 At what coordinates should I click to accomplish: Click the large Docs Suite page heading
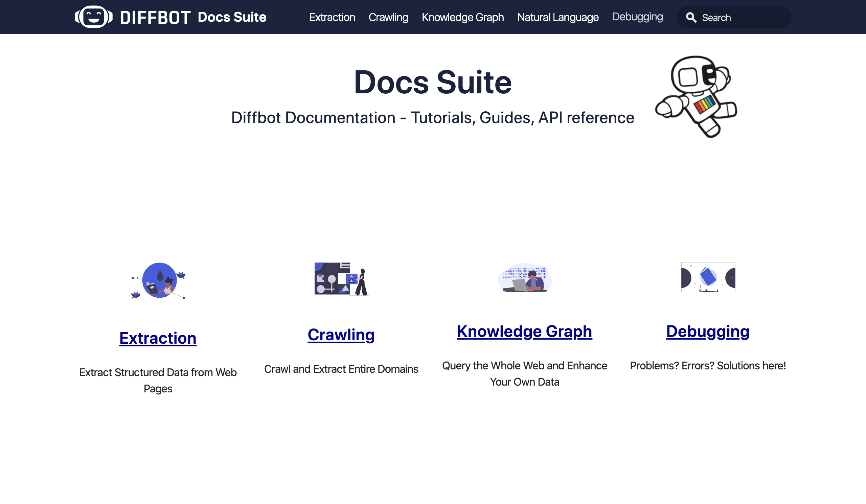pos(433,82)
